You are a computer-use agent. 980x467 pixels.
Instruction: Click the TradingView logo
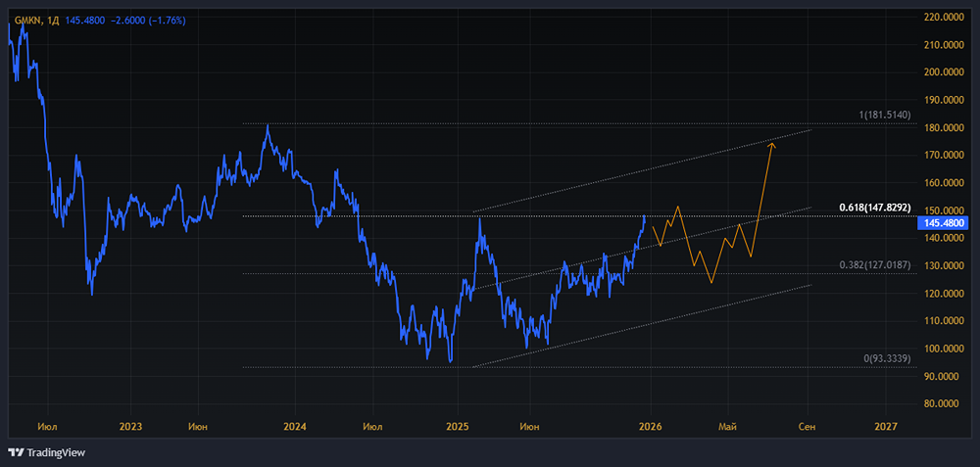tap(47, 452)
